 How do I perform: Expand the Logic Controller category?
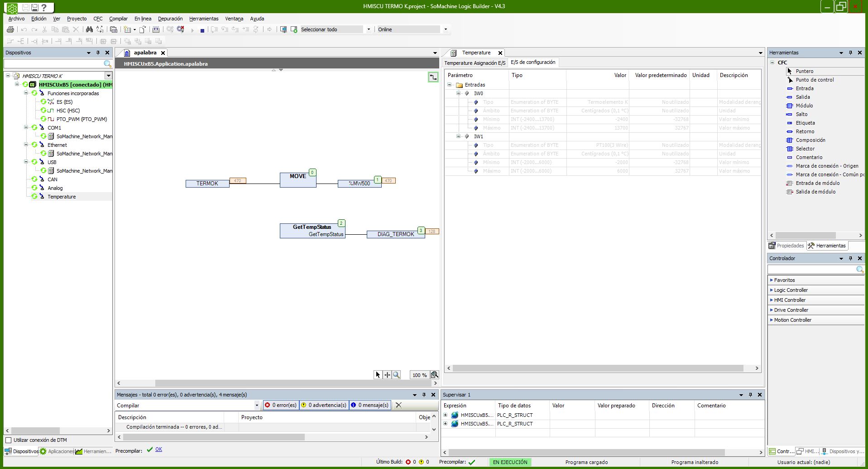pos(771,290)
